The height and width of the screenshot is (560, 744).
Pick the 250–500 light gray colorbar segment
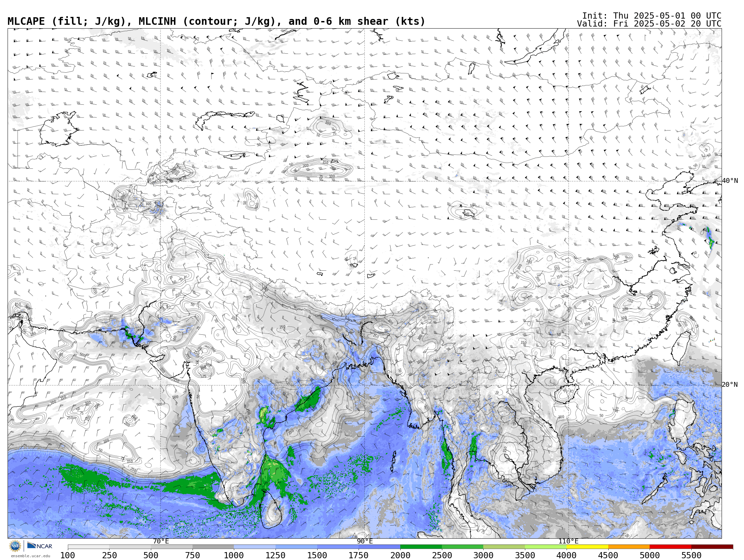coord(130,547)
